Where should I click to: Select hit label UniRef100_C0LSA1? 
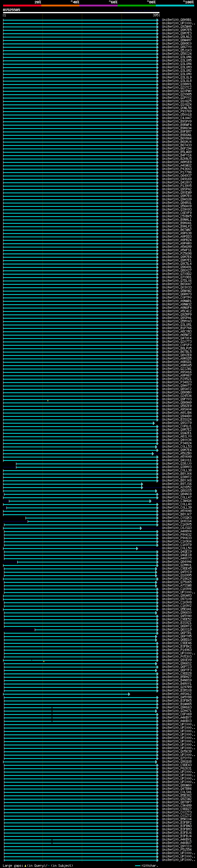[x=177, y=792]
